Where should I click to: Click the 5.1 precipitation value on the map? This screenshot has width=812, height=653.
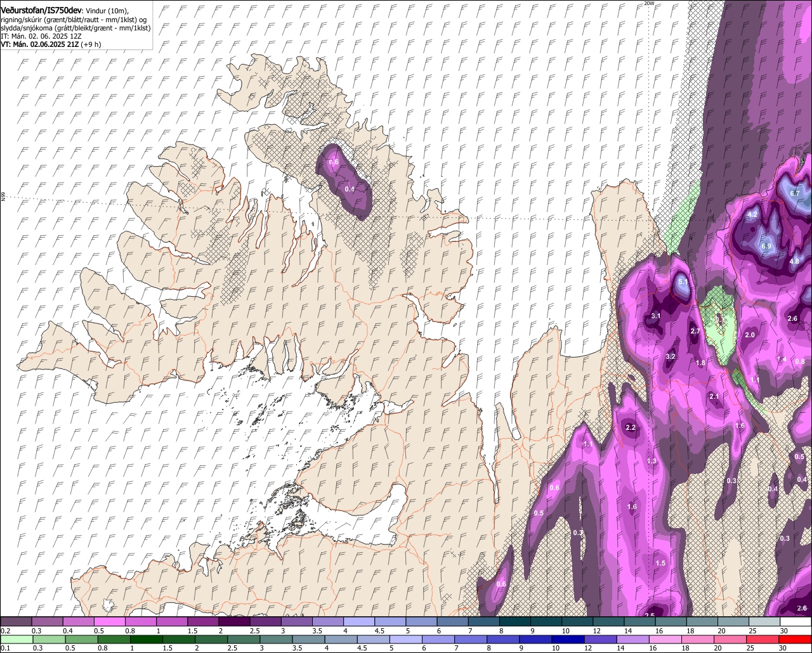coord(683,281)
